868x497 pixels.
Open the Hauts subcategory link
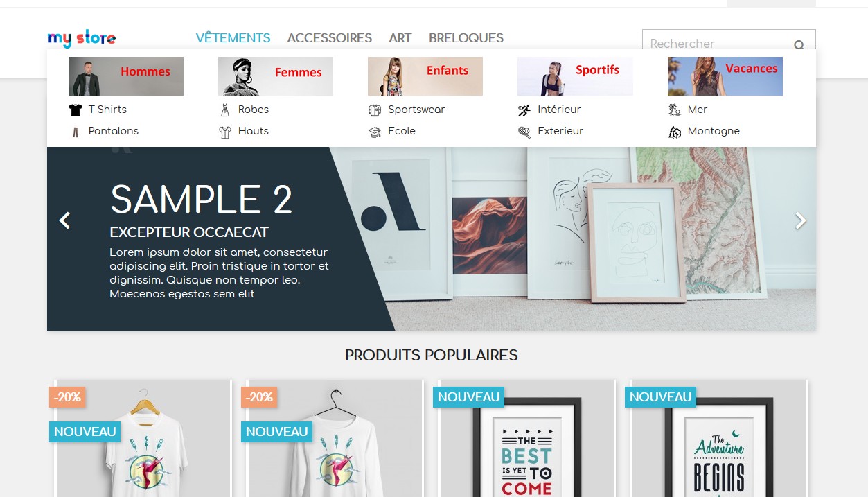(254, 131)
